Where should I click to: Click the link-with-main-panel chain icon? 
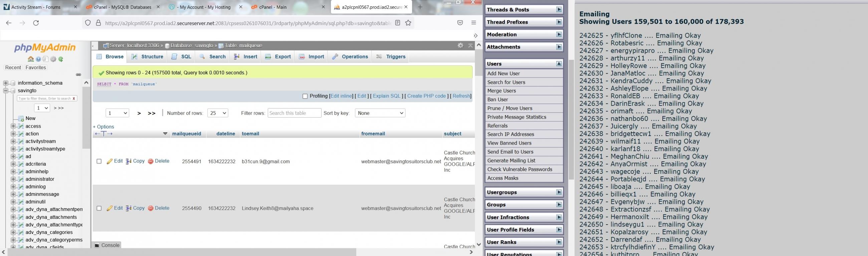click(78, 75)
